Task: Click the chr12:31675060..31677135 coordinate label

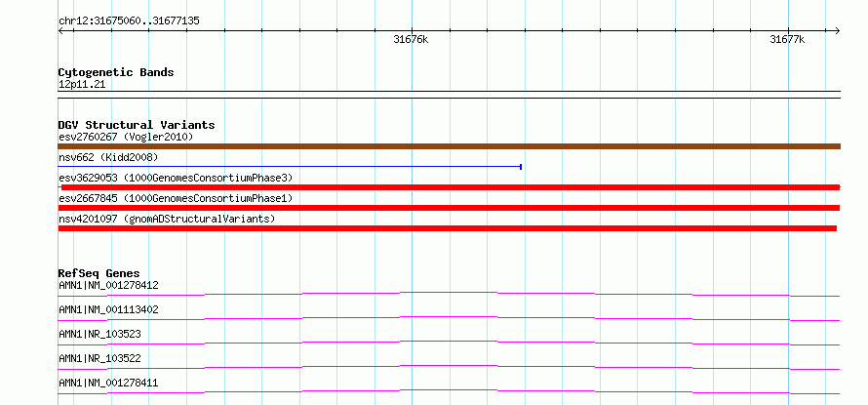Action: click(x=129, y=21)
